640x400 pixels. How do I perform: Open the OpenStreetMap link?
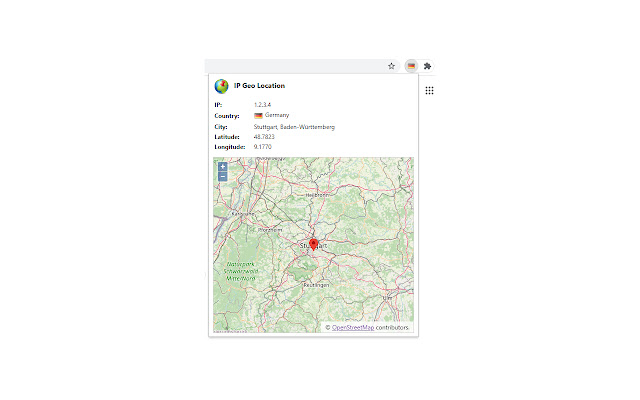(x=353, y=327)
